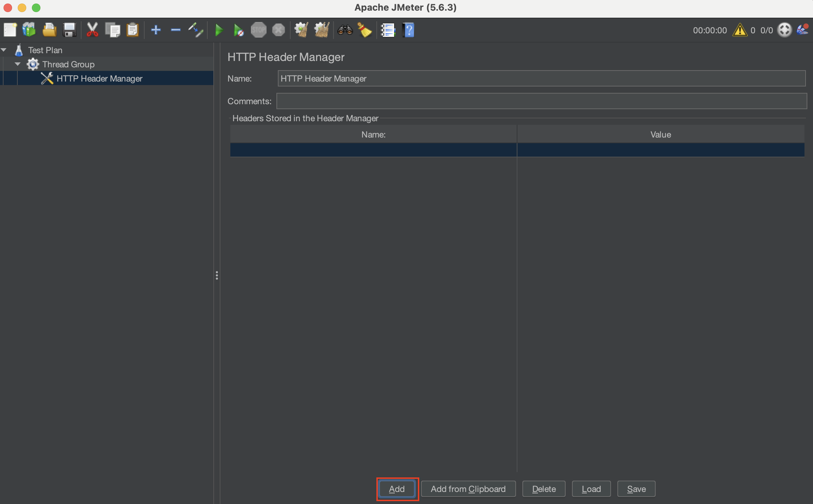The height and width of the screenshot is (504, 813).
Task: Start the test with green play icon
Action: [219, 30]
